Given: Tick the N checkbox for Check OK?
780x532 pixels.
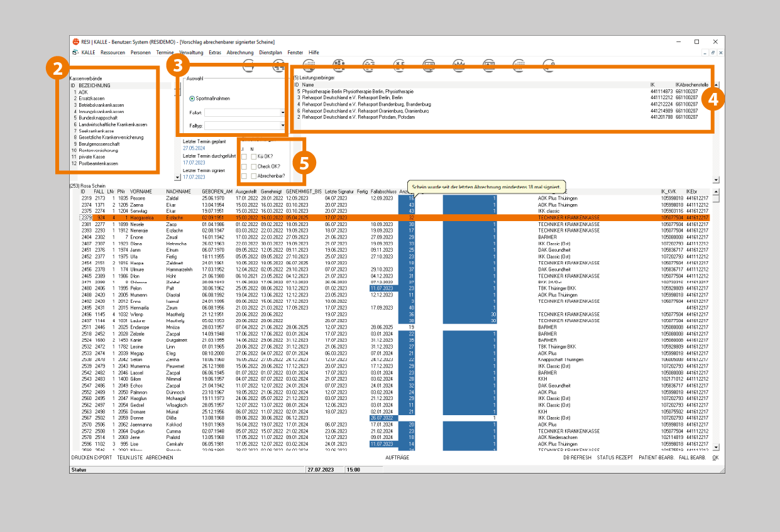Looking at the screenshot, I should 253,166.
